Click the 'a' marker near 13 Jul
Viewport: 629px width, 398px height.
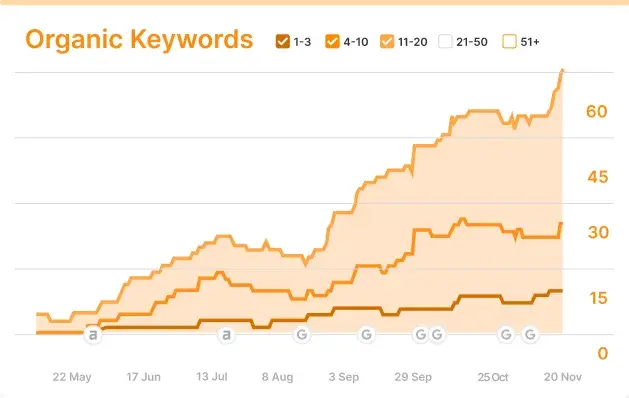(x=226, y=335)
